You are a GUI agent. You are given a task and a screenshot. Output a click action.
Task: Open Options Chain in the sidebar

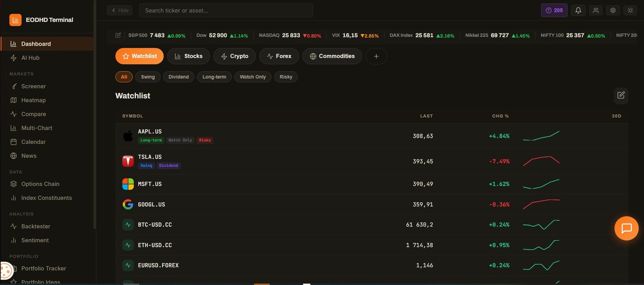47,184
